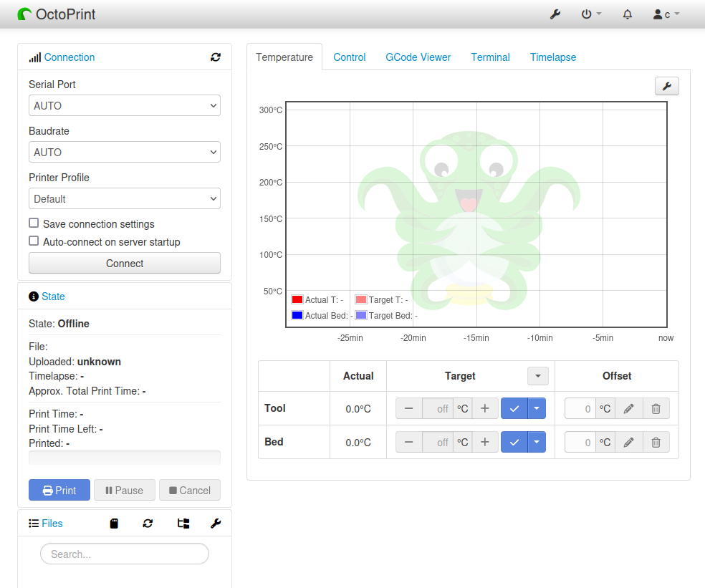Open file tree/folder icon in Files
This screenshot has width=705, height=588.
pyautogui.click(x=183, y=524)
